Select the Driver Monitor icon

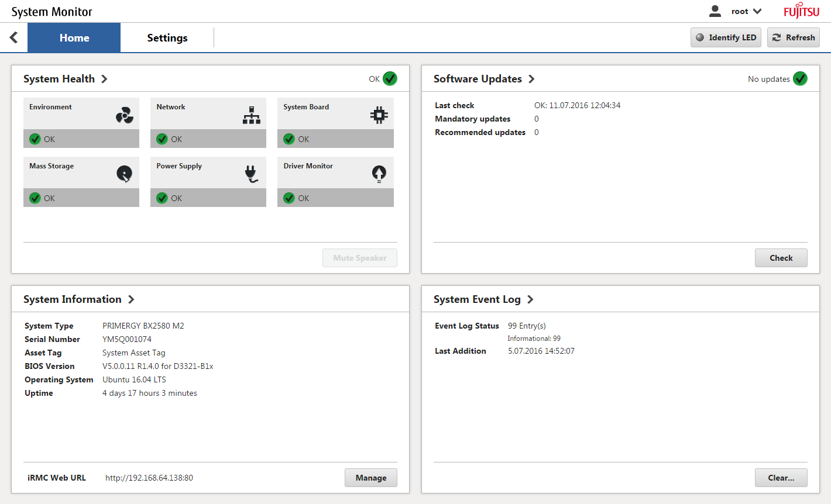pos(379,174)
